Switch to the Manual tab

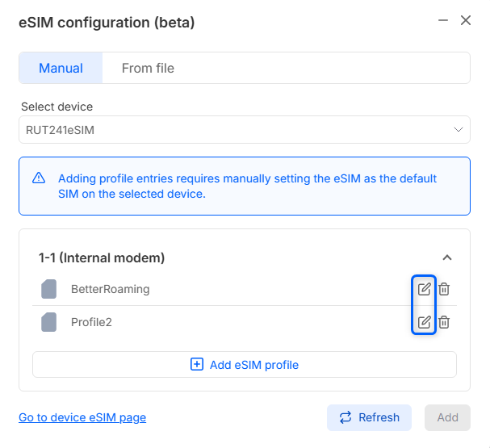click(x=61, y=68)
